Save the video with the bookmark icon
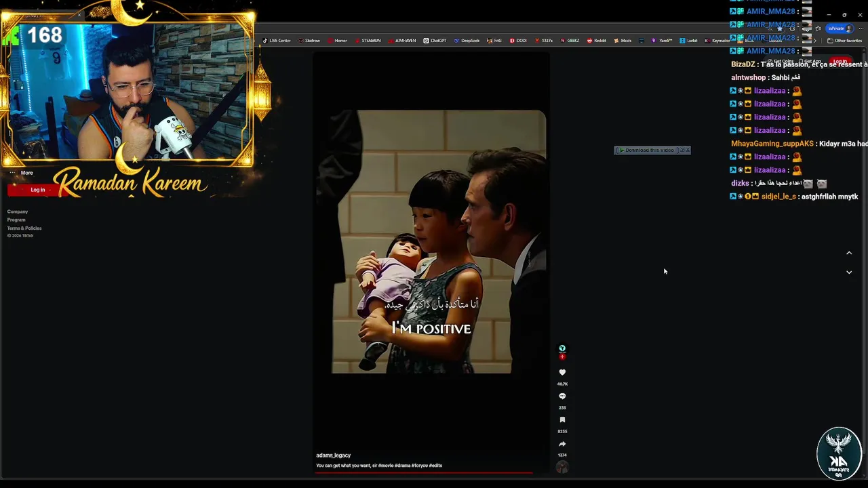Viewport: 868px width, 488px height. coord(562,420)
